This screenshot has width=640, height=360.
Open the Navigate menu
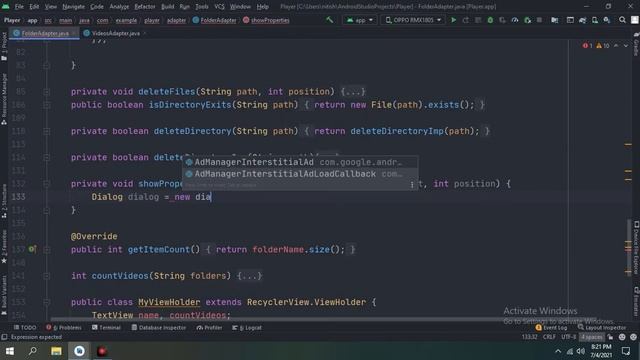coord(73,7)
